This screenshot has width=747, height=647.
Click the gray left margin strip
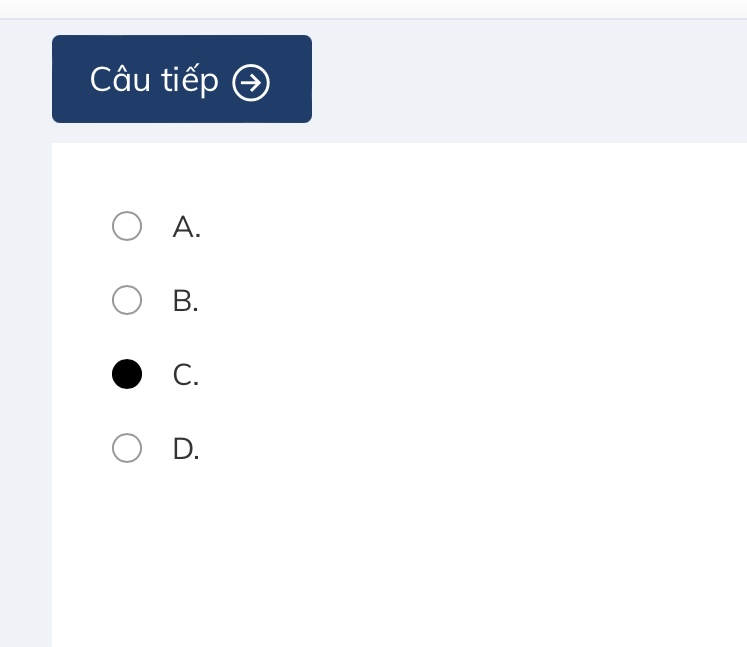pos(25,400)
